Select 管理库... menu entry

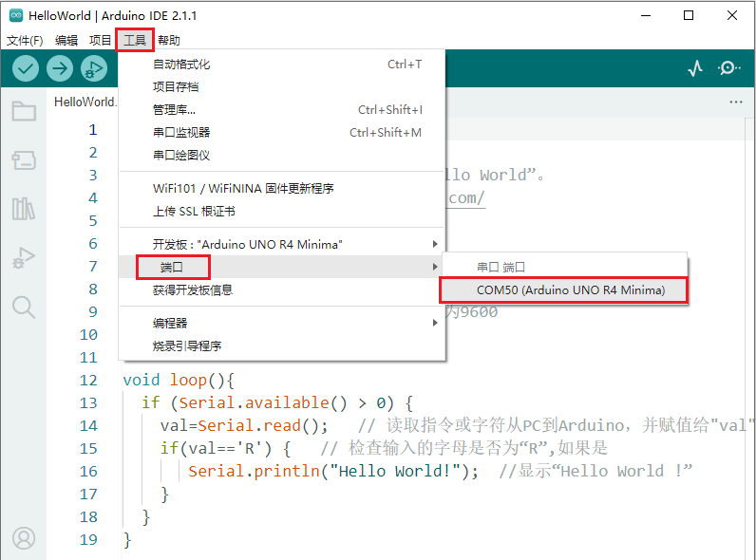(x=281, y=110)
